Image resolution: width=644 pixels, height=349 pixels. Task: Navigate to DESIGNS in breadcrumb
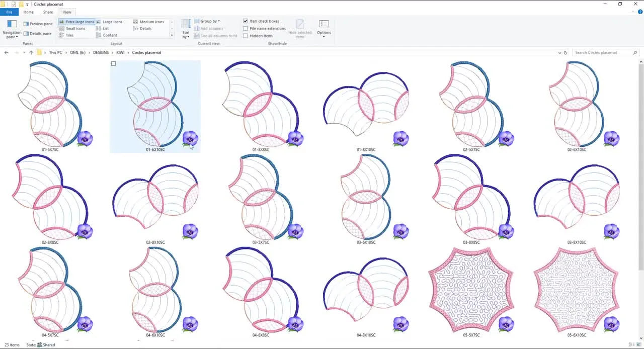tap(101, 52)
